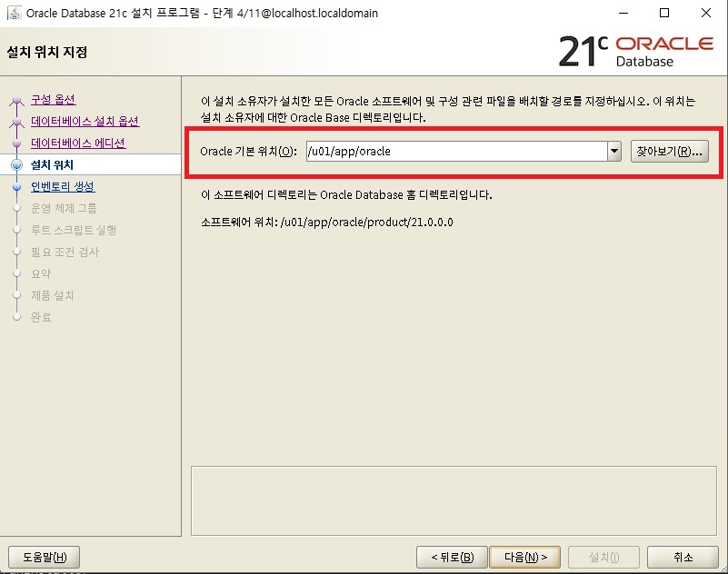Close the Oracle installer window

pos(705,13)
